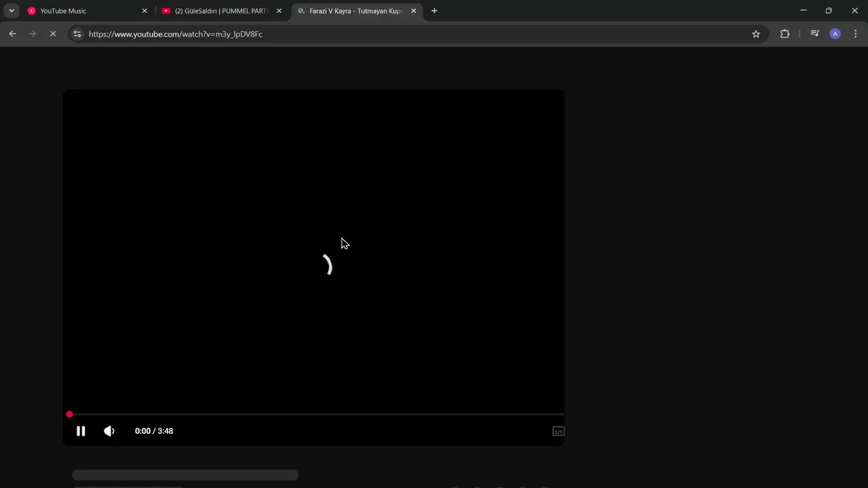Open the Extensions puzzle icon
The image size is (868, 488).
coord(785,34)
